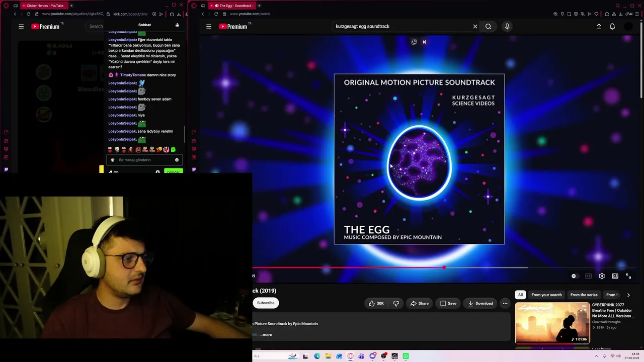Toggle subtitles with the CC button
The width and height of the screenshot is (644, 362).
(588, 276)
